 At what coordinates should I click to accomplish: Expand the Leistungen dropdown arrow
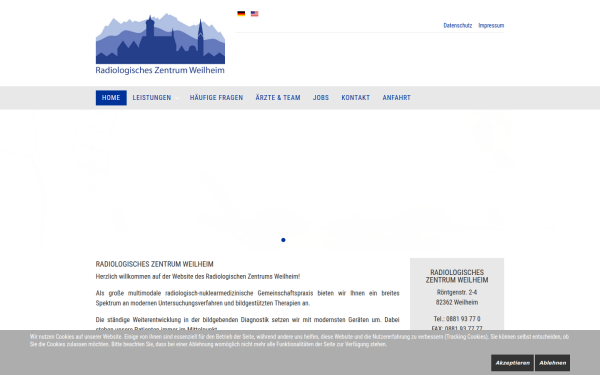pos(177,98)
